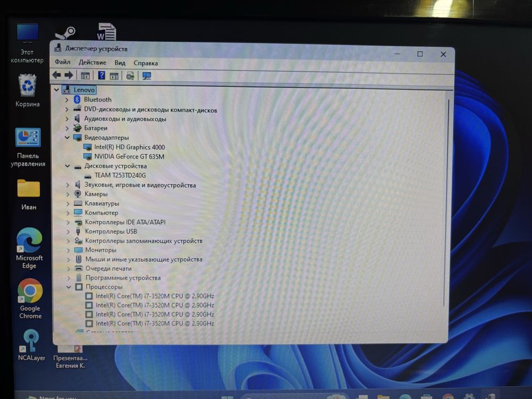Expand Аудиовходы и аудиовыходы category
532x399 pixels.
pos(67,119)
